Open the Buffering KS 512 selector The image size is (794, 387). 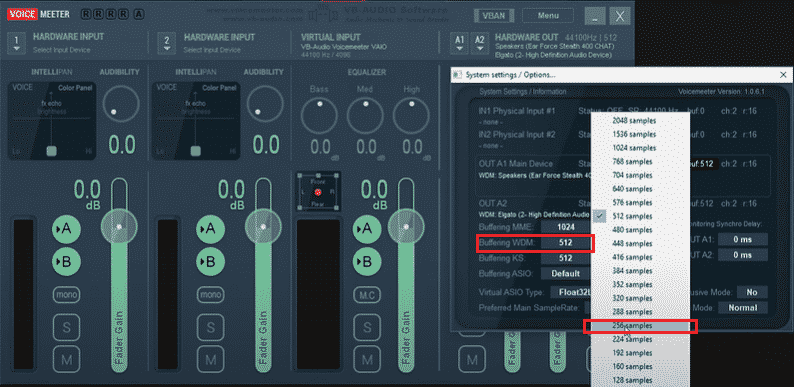pyautogui.click(x=566, y=258)
